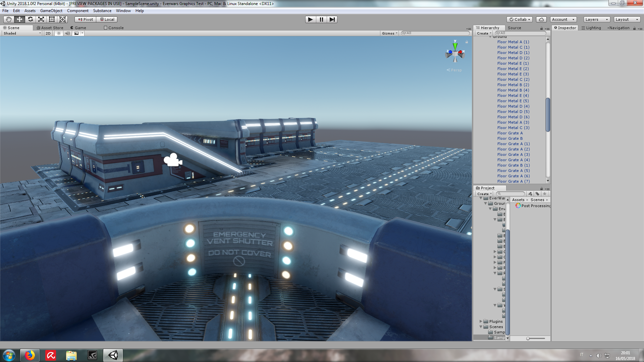Select Floor Grate B in Hierarchy
Viewport: 644px width, 362px height.
point(510,138)
